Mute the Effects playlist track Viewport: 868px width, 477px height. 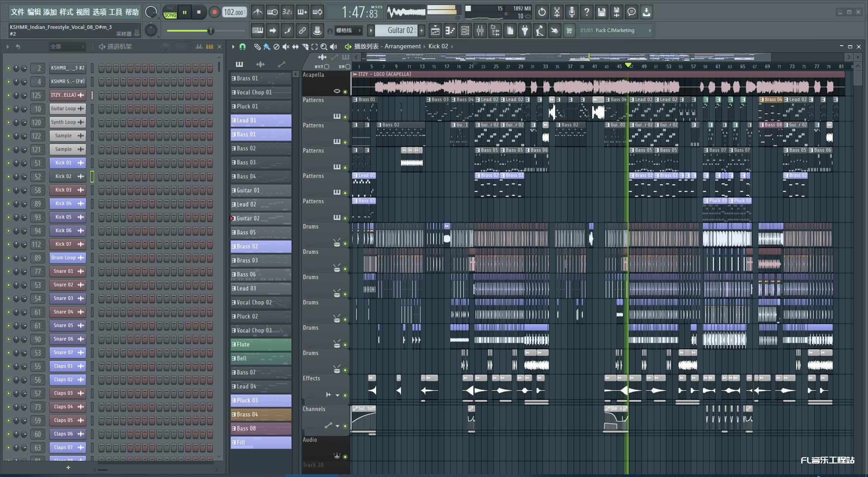click(345, 395)
